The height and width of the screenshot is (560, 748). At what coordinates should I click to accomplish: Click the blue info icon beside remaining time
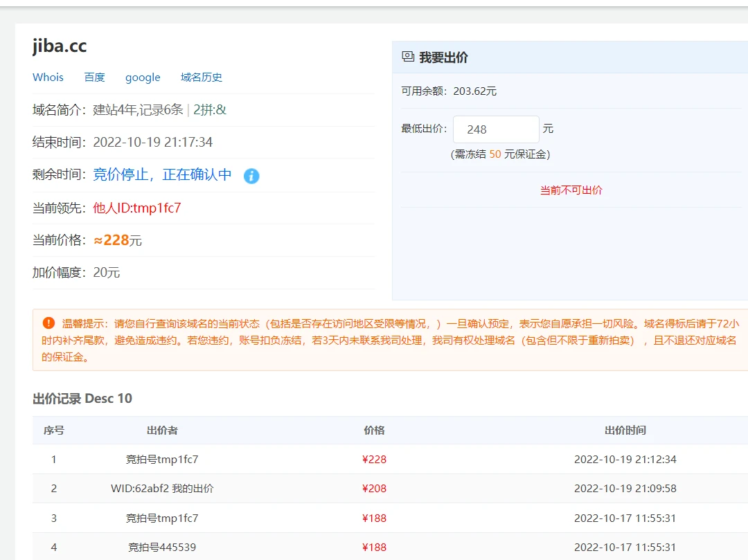(251, 176)
